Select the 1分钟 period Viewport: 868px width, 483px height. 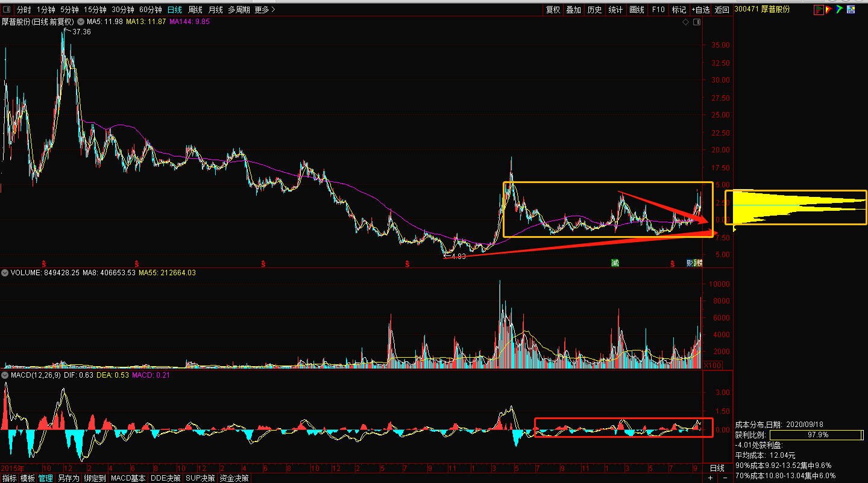[46, 10]
